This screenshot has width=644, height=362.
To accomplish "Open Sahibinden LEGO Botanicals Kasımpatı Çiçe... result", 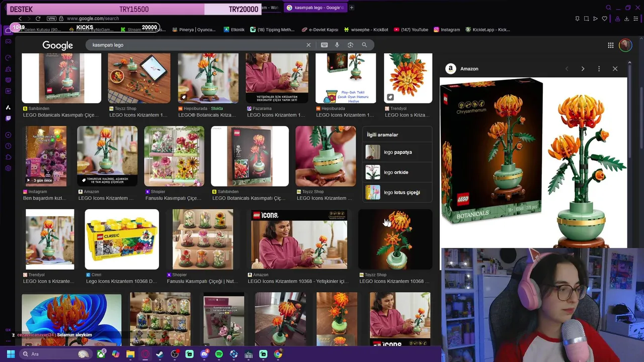I will tap(61, 78).
